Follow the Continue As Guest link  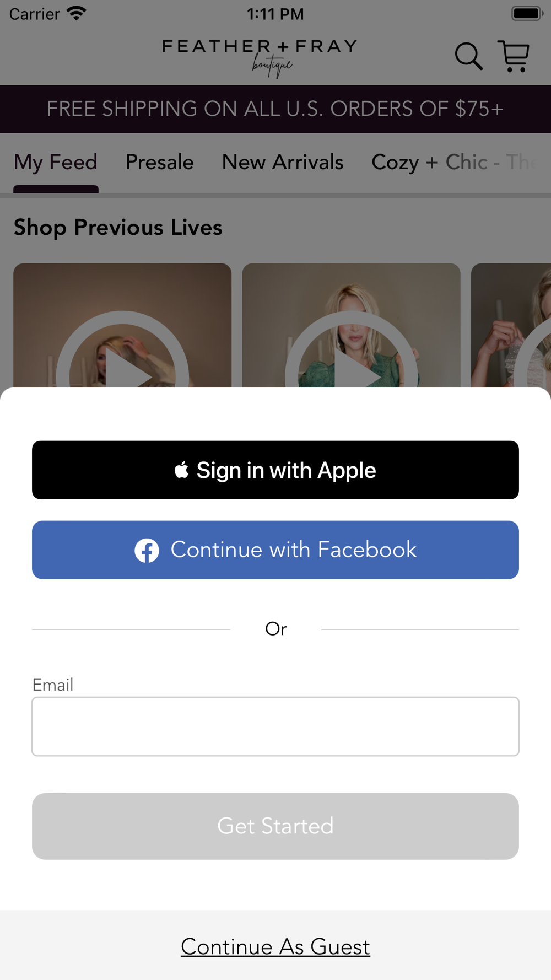275,946
